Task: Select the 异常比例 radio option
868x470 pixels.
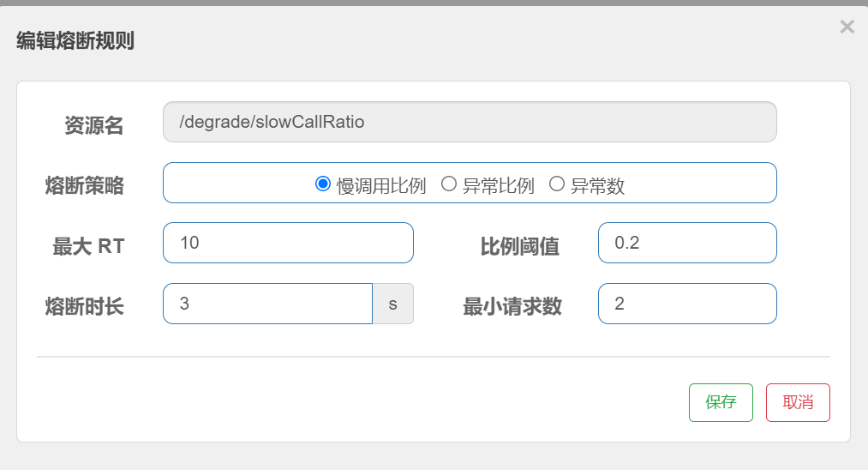Action: pyautogui.click(x=449, y=184)
